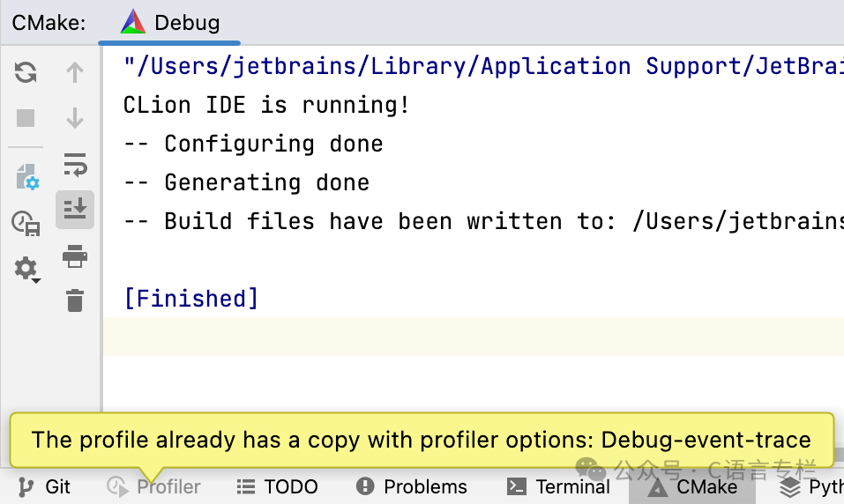Click the up arrow navigation icon
844x504 pixels.
(75, 72)
